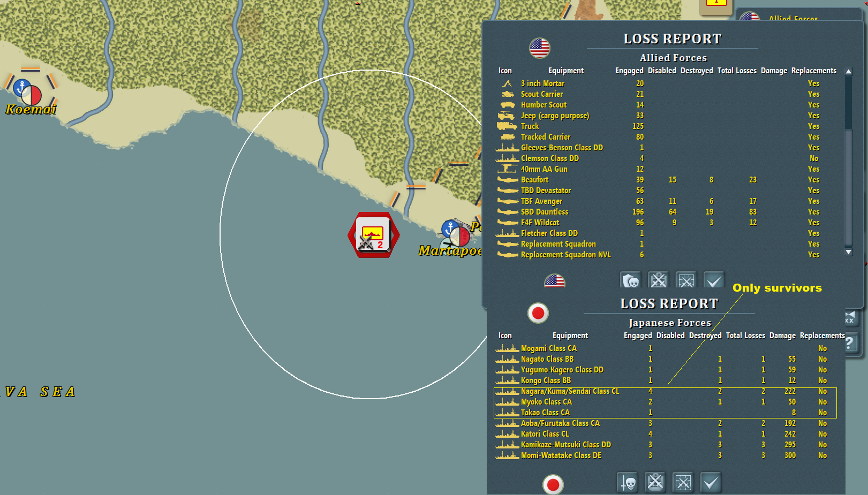
Task: Click the 3 inch Mortar equipment icon
Action: pos(507,83)
